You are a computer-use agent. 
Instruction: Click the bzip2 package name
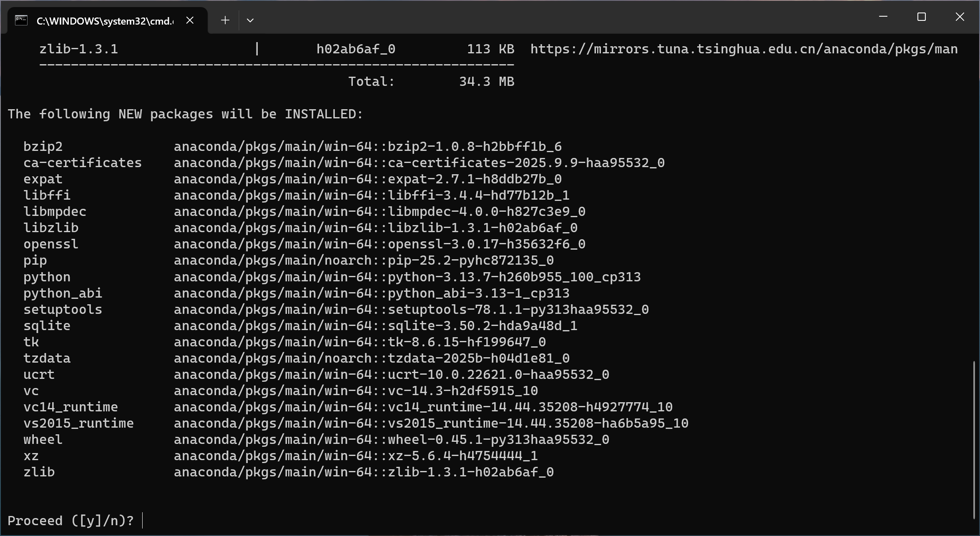(x=43, y=147)
